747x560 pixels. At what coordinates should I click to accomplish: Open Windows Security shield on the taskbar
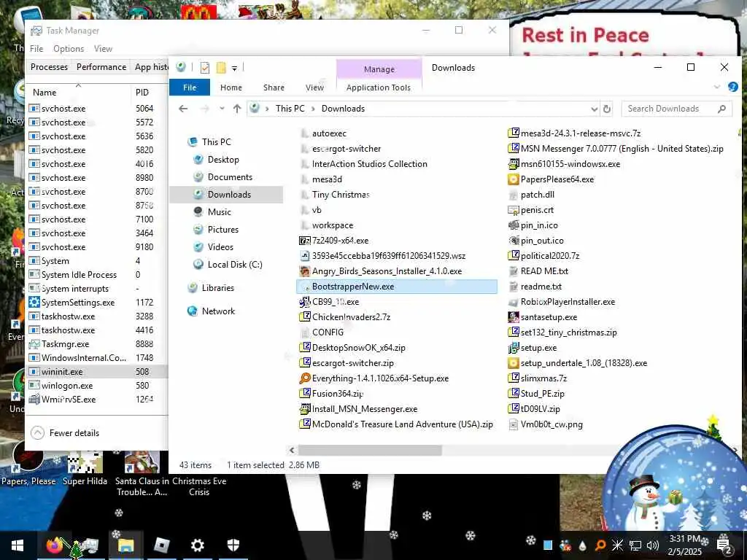[233, 545]
